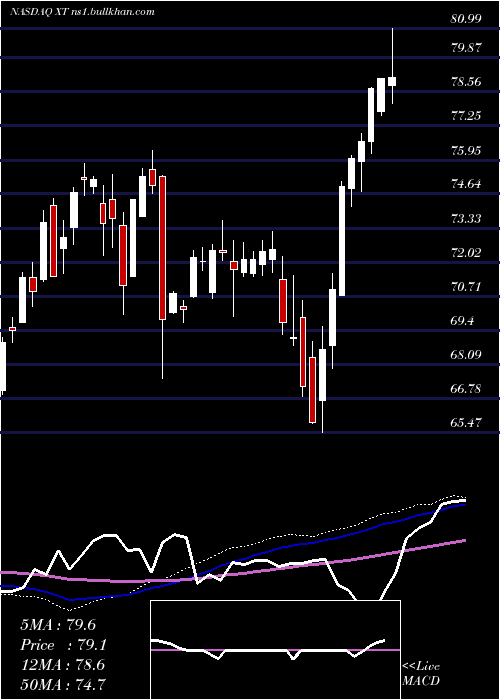This screenshot has height=700, width=500.
Task: Select the 80.99 price axis label
Action: pos(467,19)
